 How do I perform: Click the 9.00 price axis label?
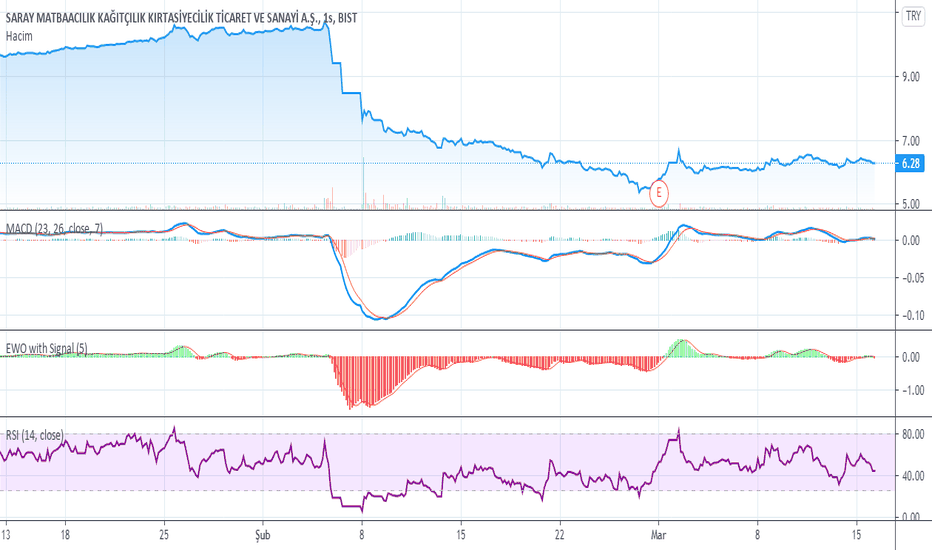911,77
